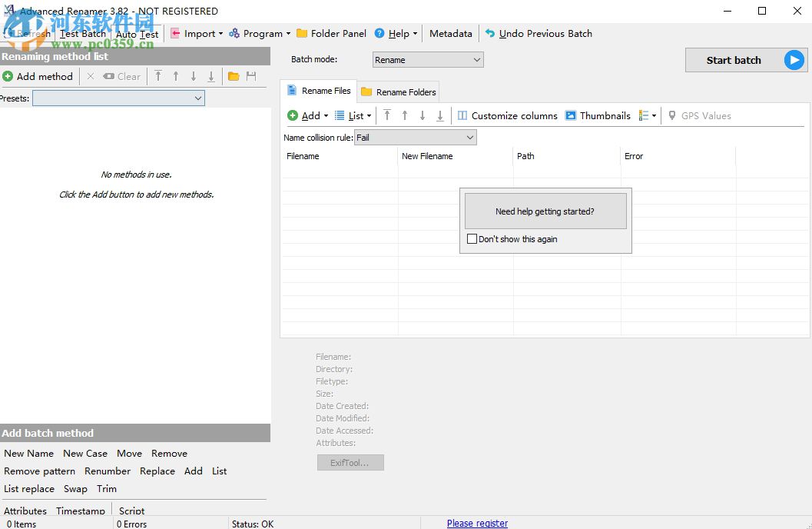Follow the Please register link
This screenshot has height=529, width=812.
click(477, 523)
